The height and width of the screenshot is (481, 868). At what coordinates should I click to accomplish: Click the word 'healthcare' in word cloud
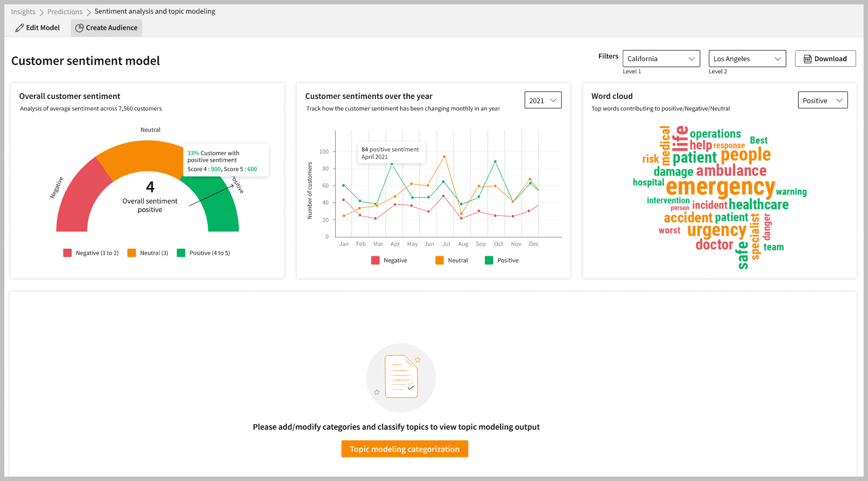[x=759, y=204]
